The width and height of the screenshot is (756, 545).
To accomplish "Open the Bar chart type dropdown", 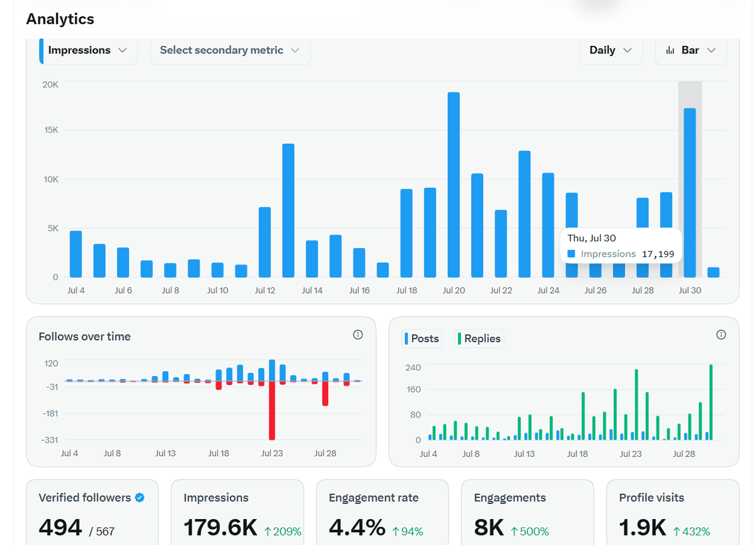I will click(x=691, y=50).
